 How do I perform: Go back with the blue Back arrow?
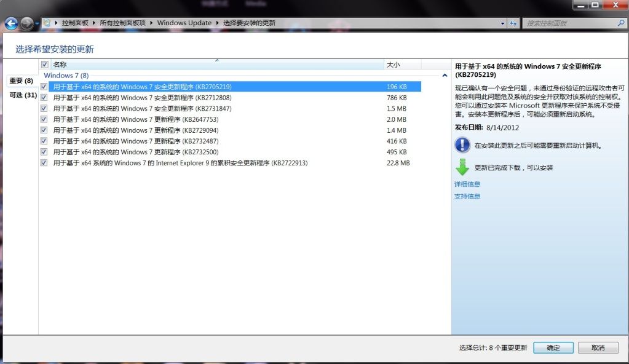(11, 23)
